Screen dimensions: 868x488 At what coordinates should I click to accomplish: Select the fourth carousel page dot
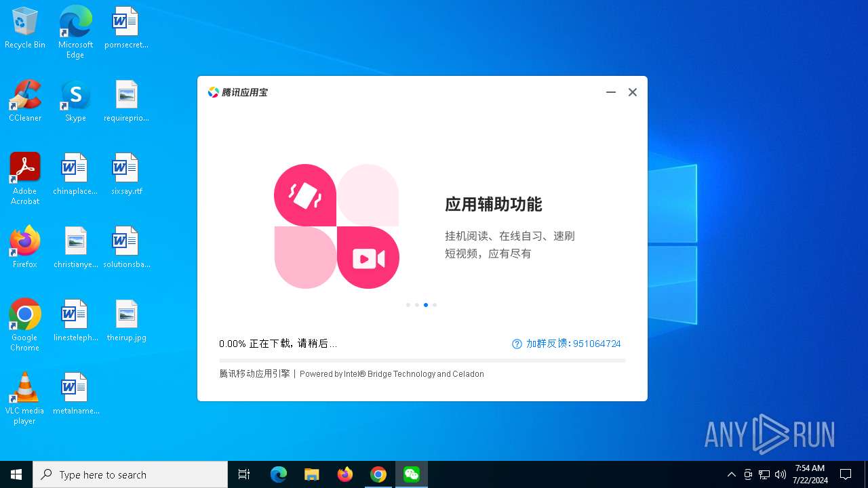[x=435, y=305]
